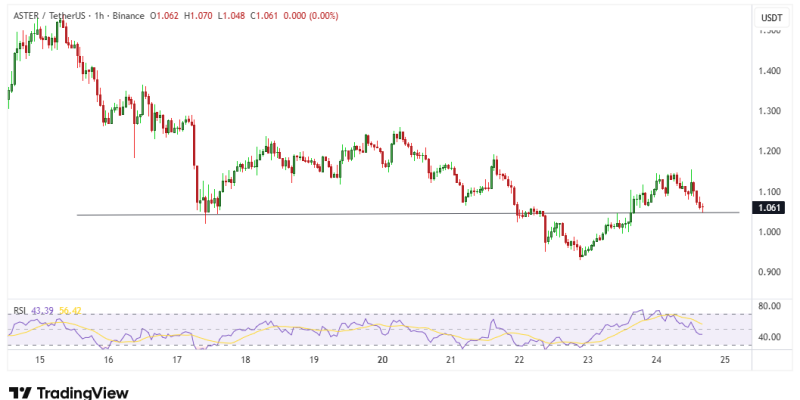The height and width of the screenshot is (400, 800).
Task: Click the 1.000 price axis label
Action: [770, 232]
